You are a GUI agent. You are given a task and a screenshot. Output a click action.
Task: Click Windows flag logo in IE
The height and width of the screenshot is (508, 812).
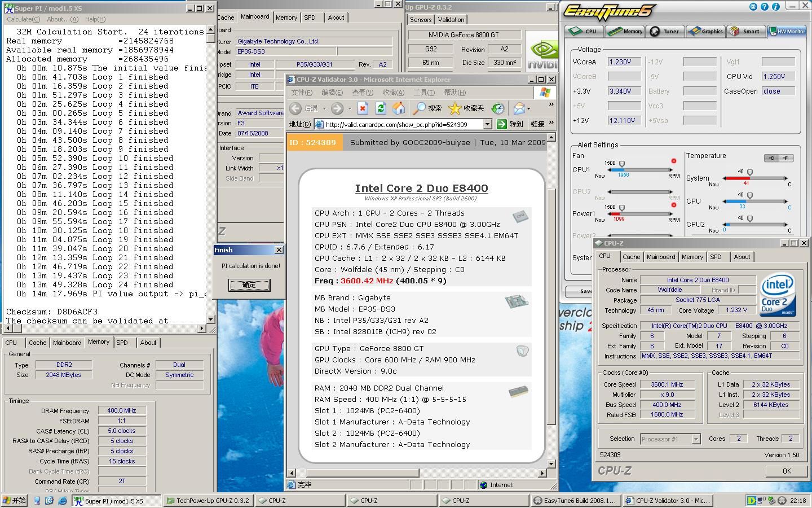545,92
